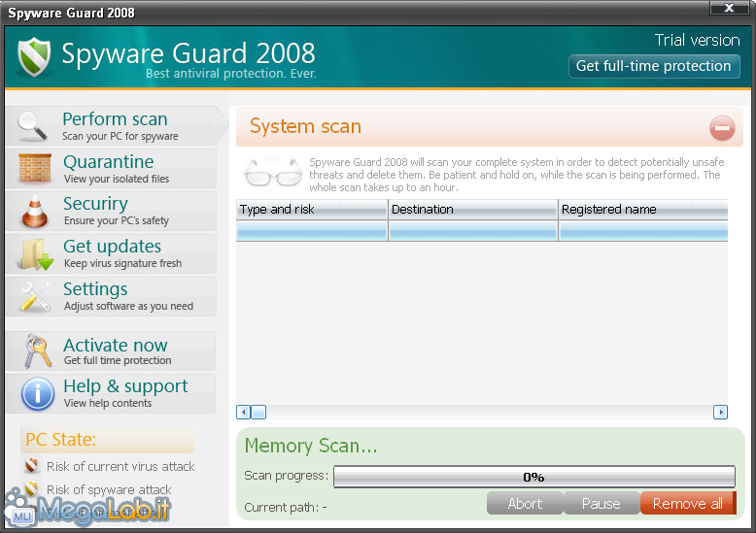Open Settings in the sidebar
Image resolution: width=756 pixels, height=533 pixels.
(x=111, y=296)
